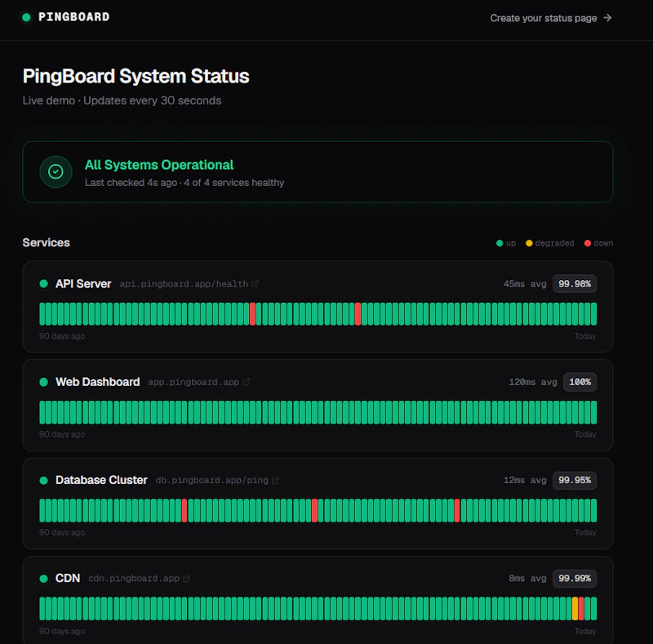
Task: Click the 99.99% uptime badge
Action: 575,579
